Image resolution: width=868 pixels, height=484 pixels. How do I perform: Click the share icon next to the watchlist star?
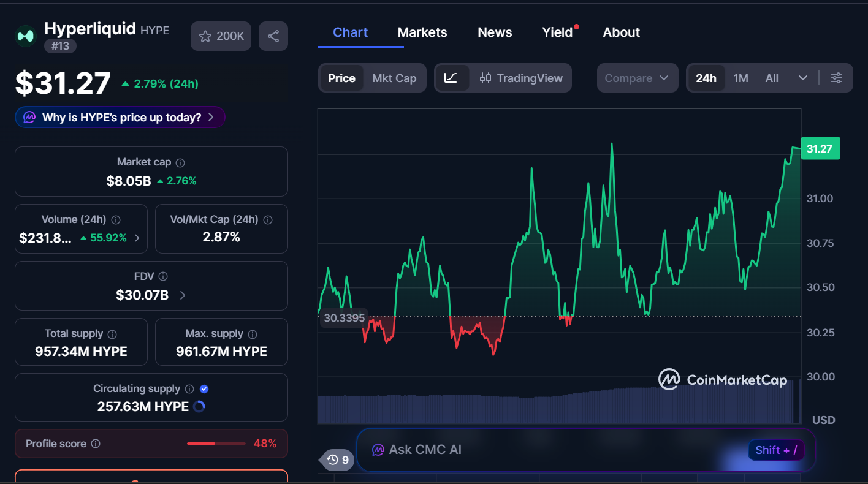click(x=273, y=36)
